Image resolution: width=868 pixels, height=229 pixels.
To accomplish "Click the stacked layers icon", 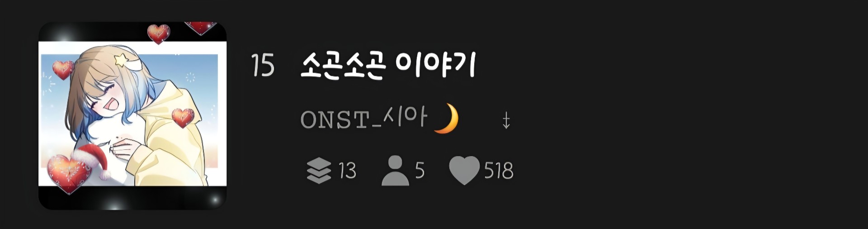I will click(x=319, y=170).
